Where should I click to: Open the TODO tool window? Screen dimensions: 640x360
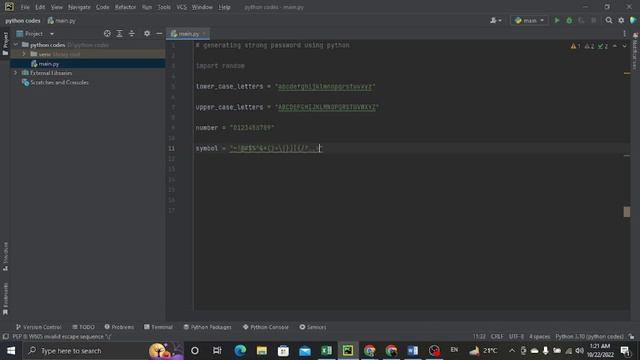click(x=83, y=327)
